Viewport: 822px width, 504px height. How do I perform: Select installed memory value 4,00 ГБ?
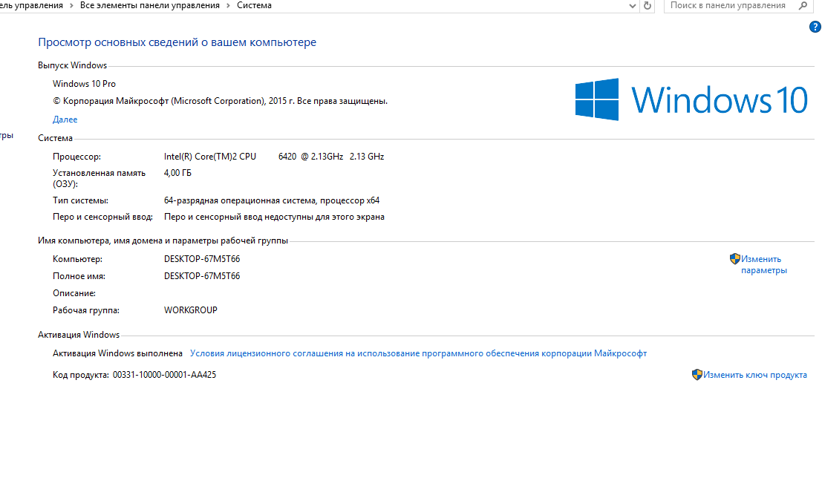point(177,173)
